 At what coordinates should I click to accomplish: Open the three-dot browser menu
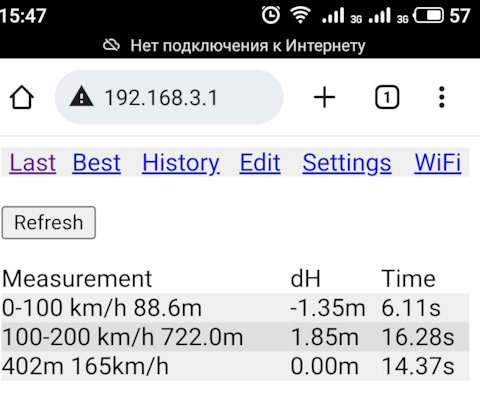442,97
